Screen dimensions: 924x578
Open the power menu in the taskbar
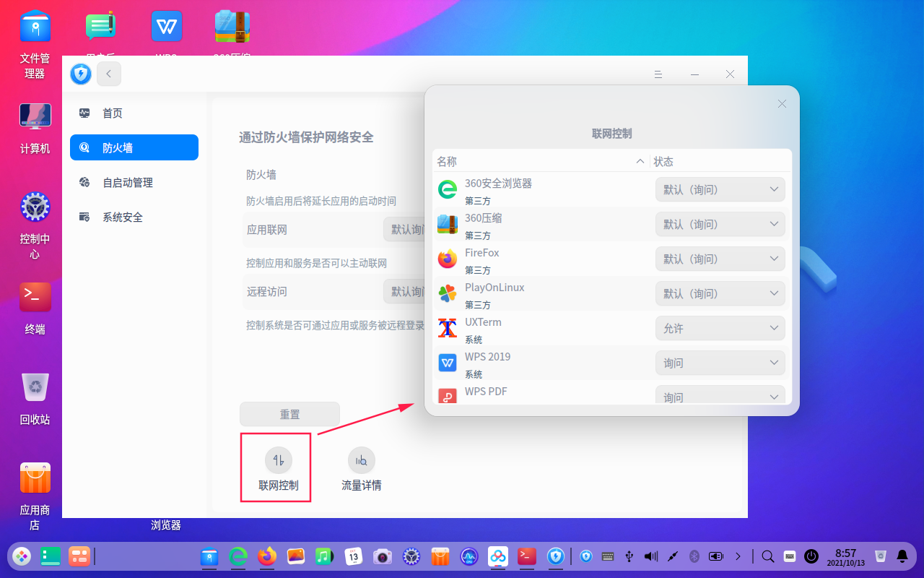(x=811, y=556)
